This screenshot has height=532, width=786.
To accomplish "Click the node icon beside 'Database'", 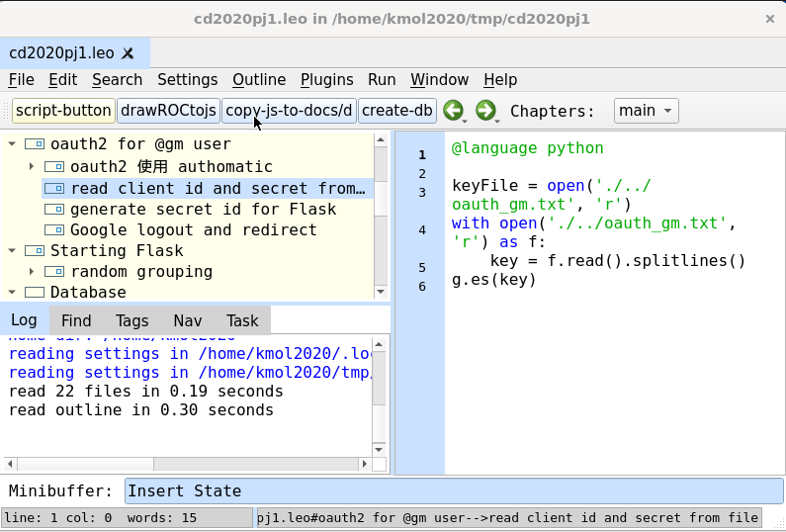I will click(x=35, y=293).
